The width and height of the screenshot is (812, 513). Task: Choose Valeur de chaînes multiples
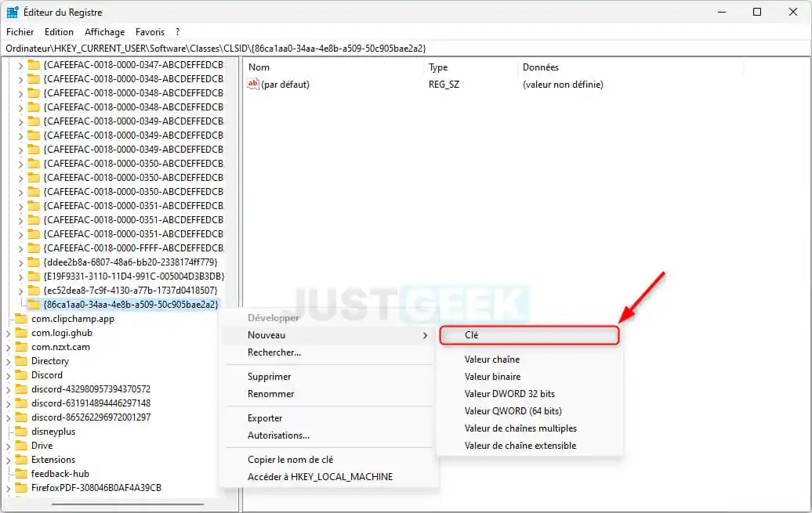(529, 428)
